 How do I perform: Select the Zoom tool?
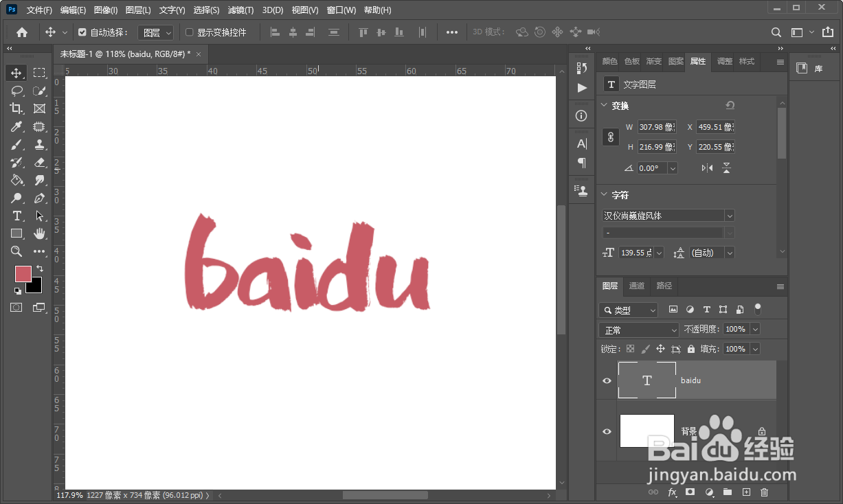16,251
